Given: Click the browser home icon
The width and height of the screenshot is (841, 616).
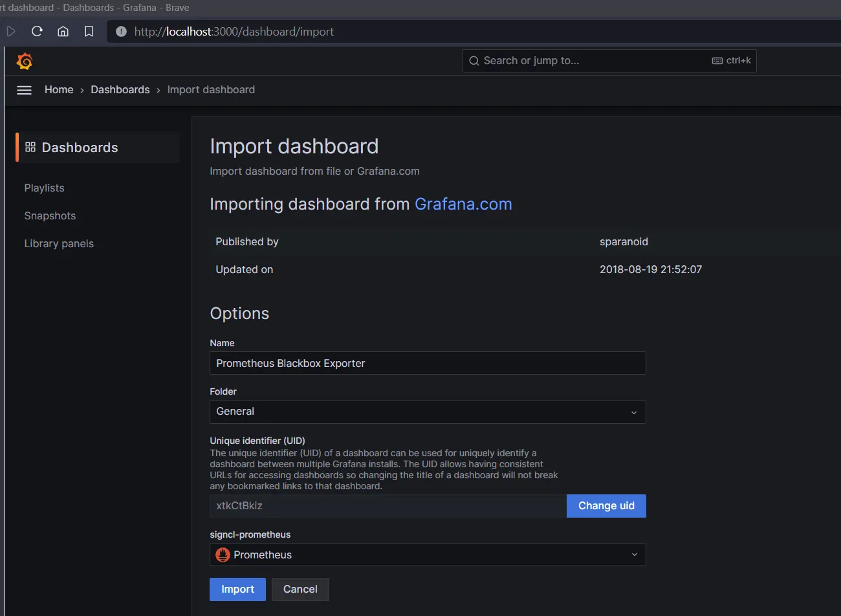Looking at the screenshot, I should coord(63,31).
